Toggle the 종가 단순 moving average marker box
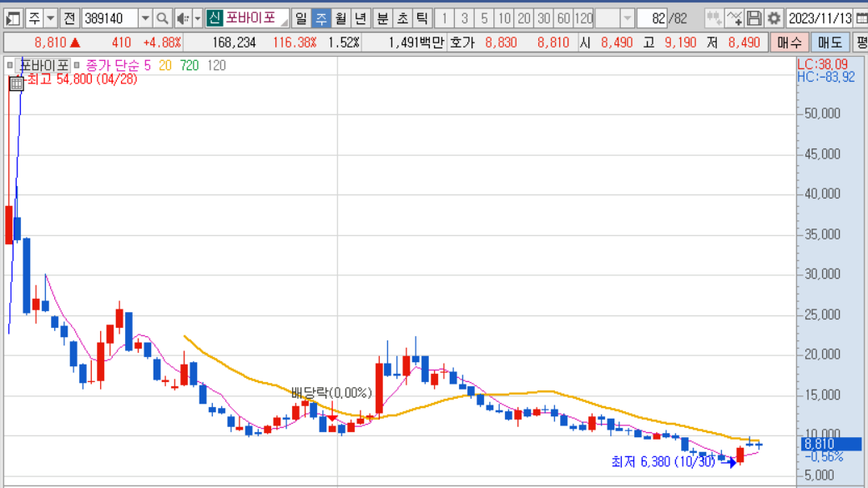 77,65
